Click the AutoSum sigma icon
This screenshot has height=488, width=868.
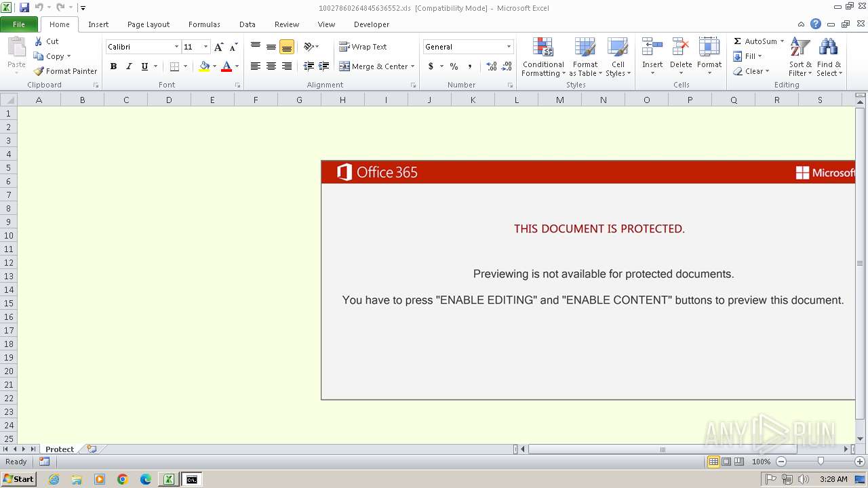click(x=738, y=41)
